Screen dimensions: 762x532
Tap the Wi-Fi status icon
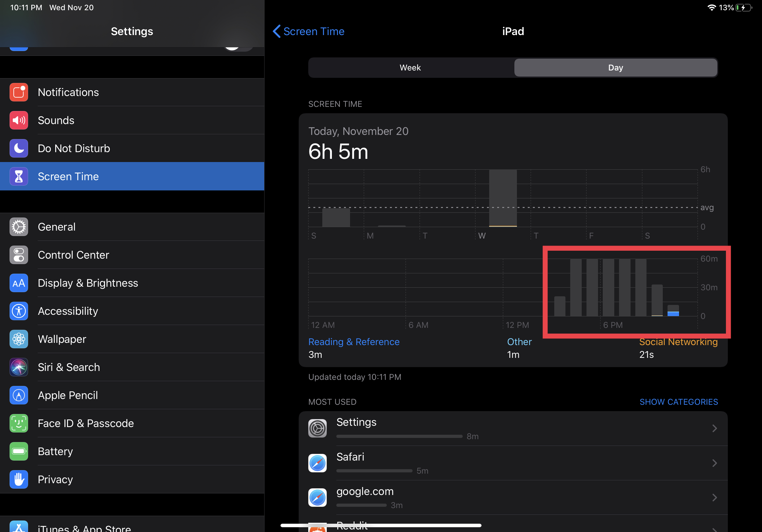(x=711, y=7)
